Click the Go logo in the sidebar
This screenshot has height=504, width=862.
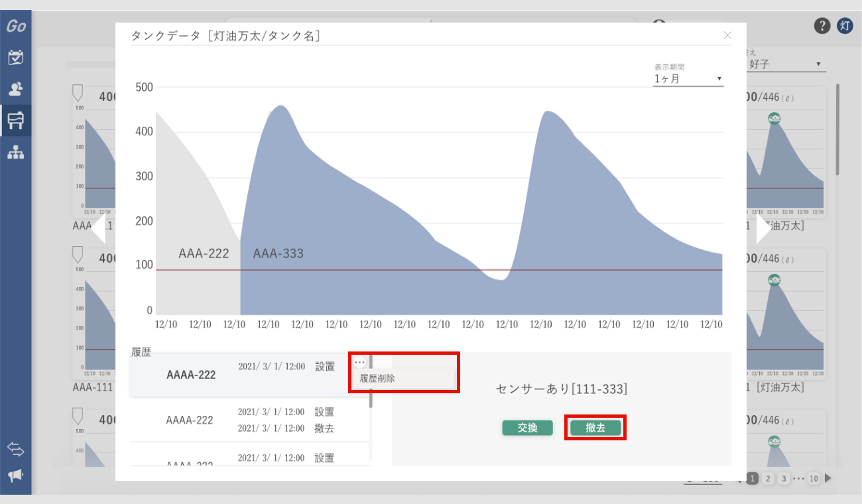point(16,27)
